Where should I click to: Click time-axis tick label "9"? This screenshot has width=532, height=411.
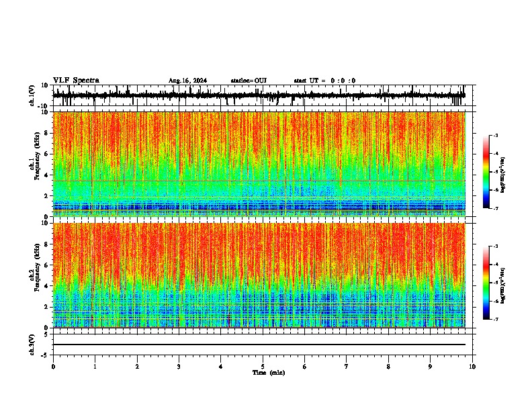(x=430, y=367)
